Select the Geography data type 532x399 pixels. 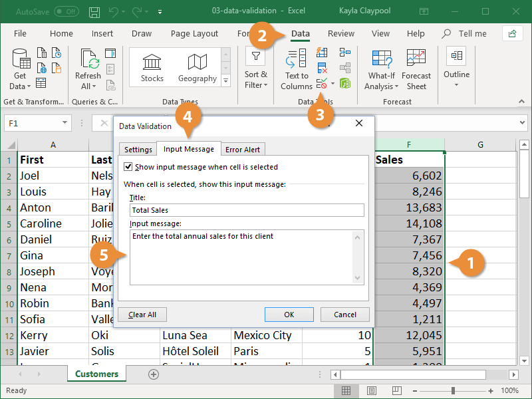pos(198,68)
